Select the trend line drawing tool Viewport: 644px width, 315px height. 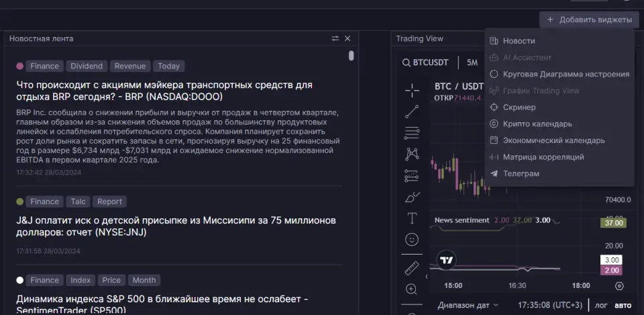[412, 111]
